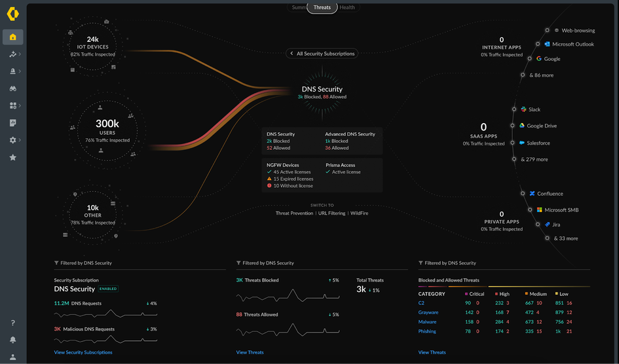619x364 pixels.
Task: Open the apps grid icon in sidebar
Action: pos(12,105)
